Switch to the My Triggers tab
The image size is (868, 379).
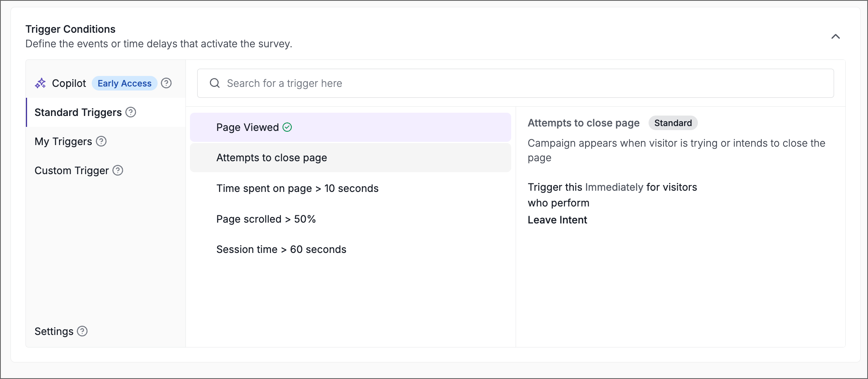62,141
